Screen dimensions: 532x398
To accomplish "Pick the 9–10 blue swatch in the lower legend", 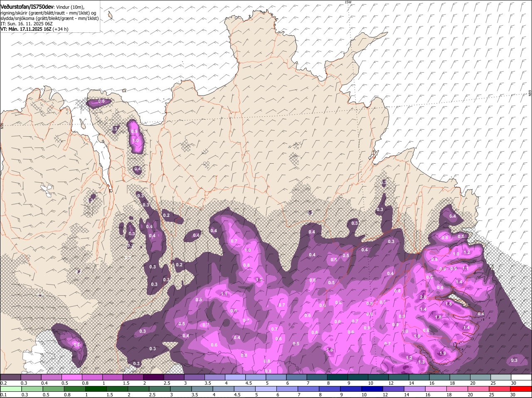I will coord(351,389).
